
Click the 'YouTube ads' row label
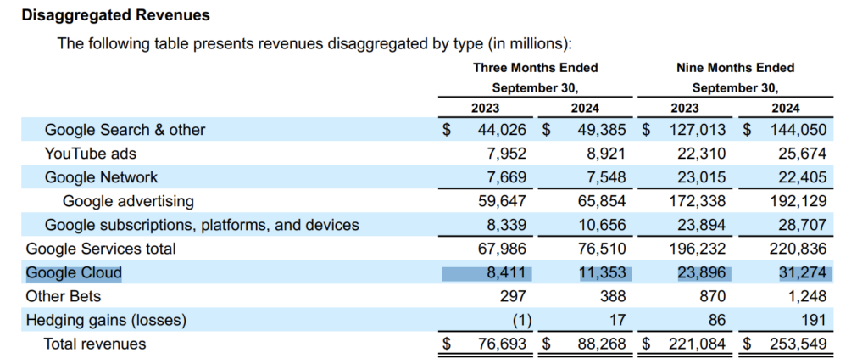[90, 154]
